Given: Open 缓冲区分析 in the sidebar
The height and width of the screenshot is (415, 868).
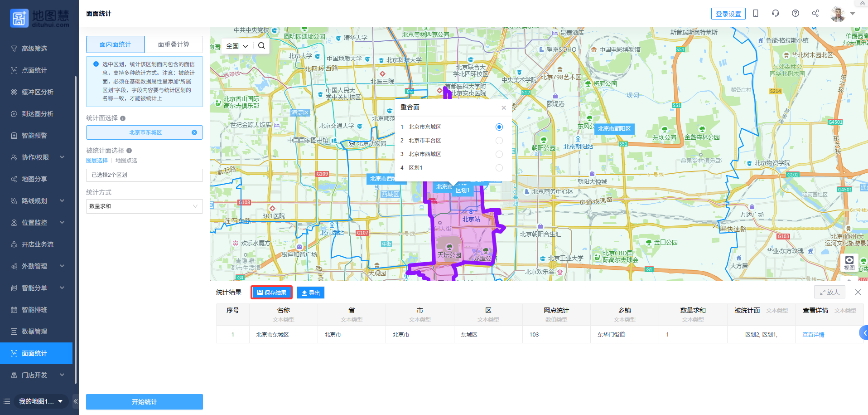Looking at the screenshot, I should click(37, 92).
